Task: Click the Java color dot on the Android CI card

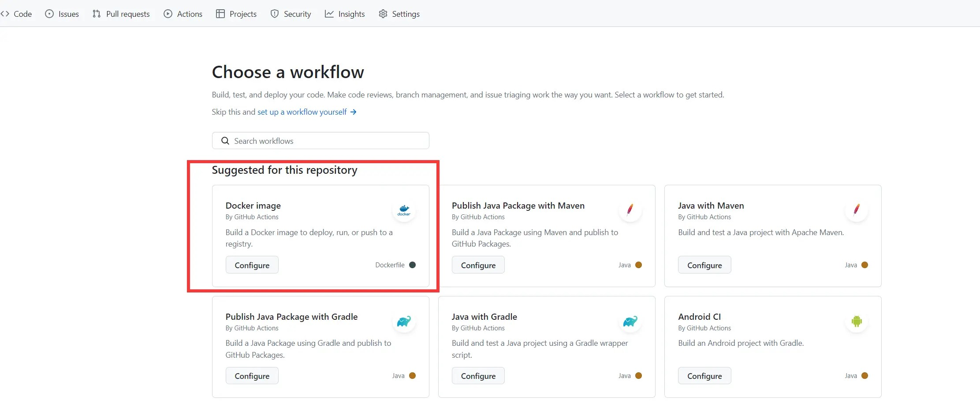Action: click(x=865, y=376)
